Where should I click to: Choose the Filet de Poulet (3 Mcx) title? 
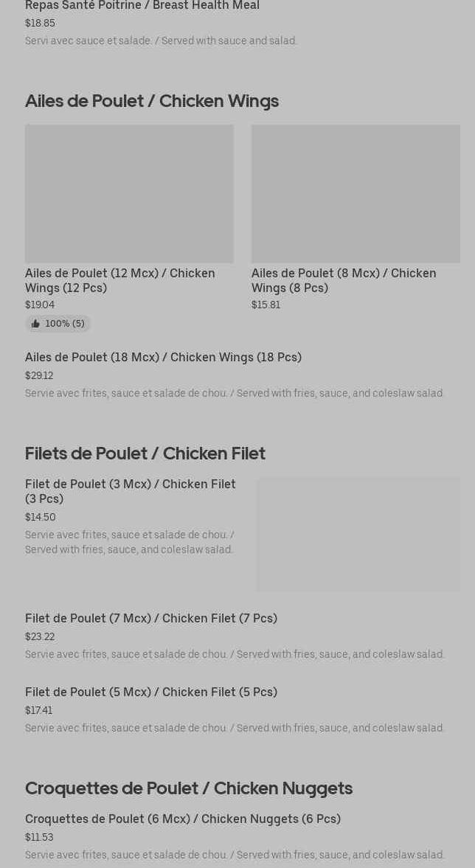pos(131,491)
